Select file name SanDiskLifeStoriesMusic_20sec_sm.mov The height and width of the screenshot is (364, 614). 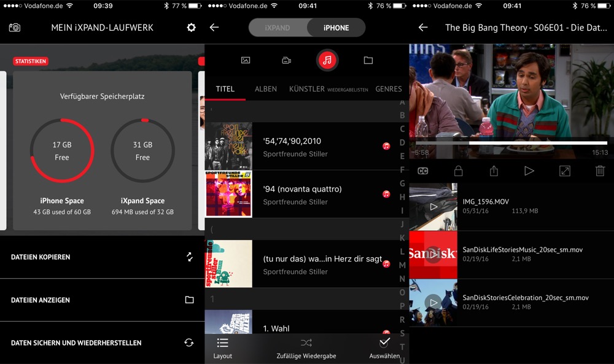click(x=523, y=250)
